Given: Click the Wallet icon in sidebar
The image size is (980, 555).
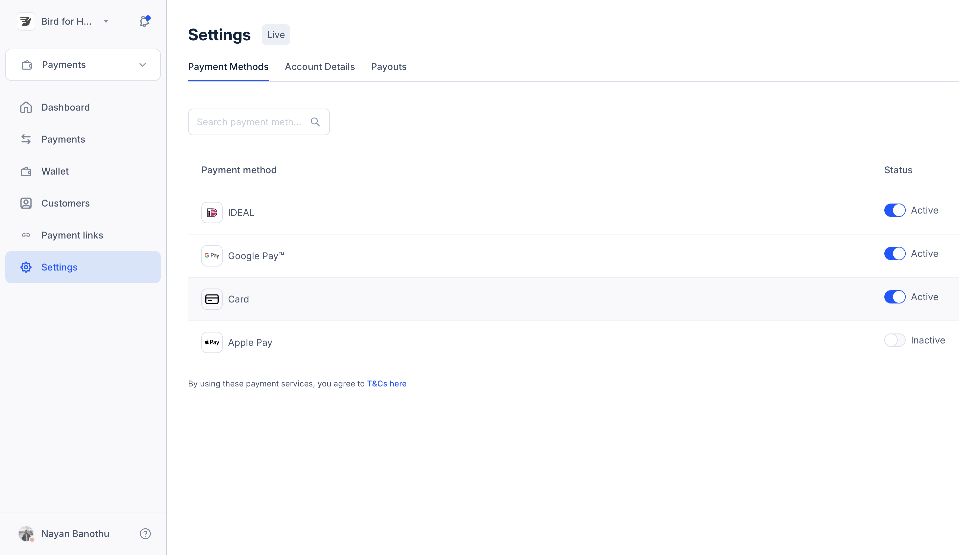Looking at the screenshot, I should 26,172.
